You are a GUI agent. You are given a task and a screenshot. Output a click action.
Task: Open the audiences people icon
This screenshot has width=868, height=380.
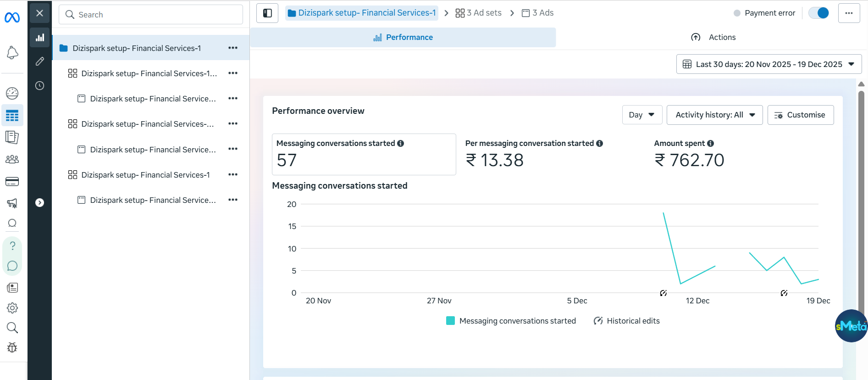12,159
